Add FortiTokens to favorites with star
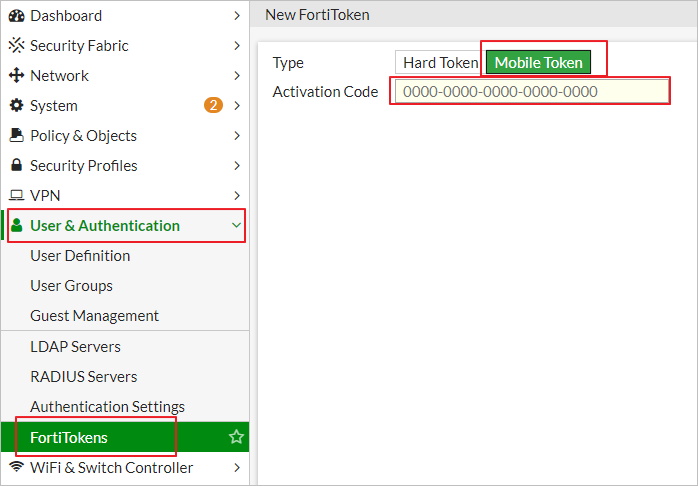The width and height of the screenshot is (698, 486). click(x=236, y=437)
